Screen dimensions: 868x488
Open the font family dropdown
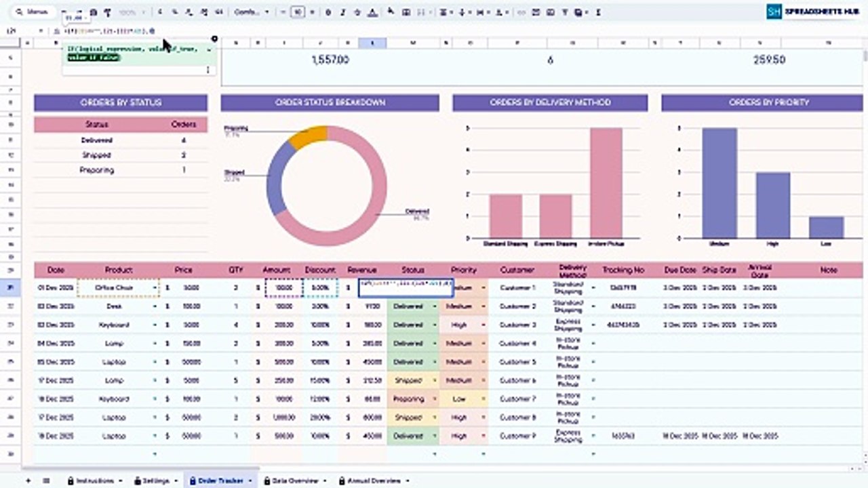251,12
